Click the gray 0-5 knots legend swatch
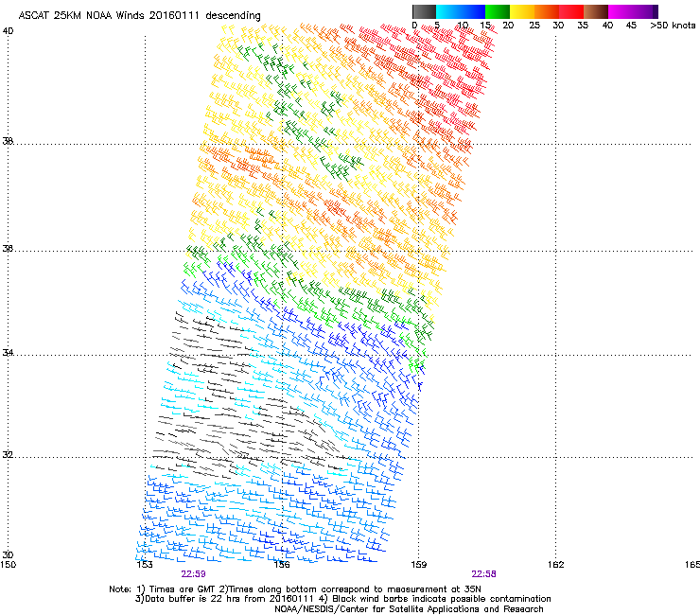Screen dimensions: 700x615 tap(424, 11)
